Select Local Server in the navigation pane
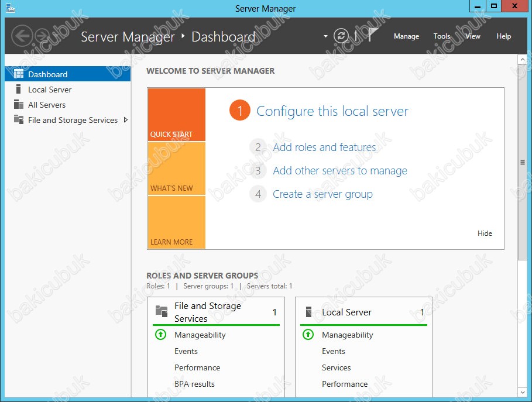This screenshot has height=402, width=532. [67, 89]
